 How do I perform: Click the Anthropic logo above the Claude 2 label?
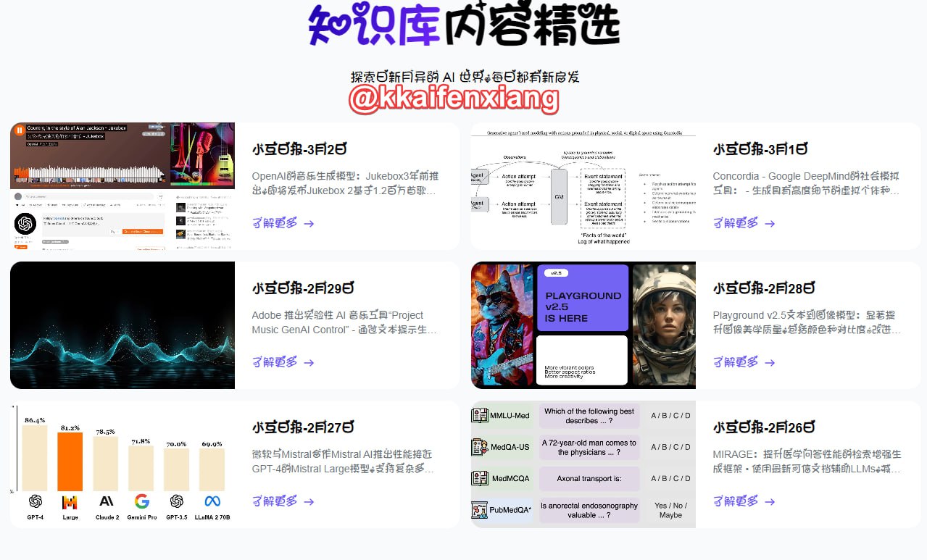pos(107,501)
